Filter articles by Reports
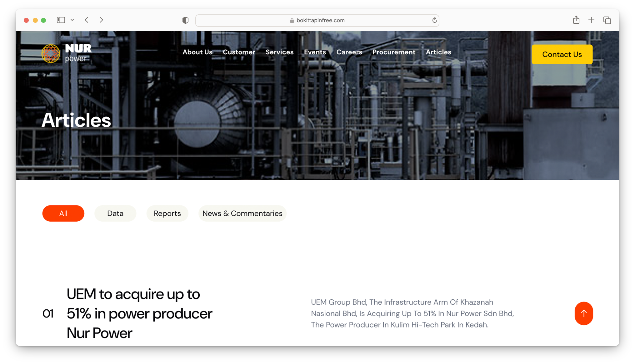This screenshot has width=635, height=364. 167,214
